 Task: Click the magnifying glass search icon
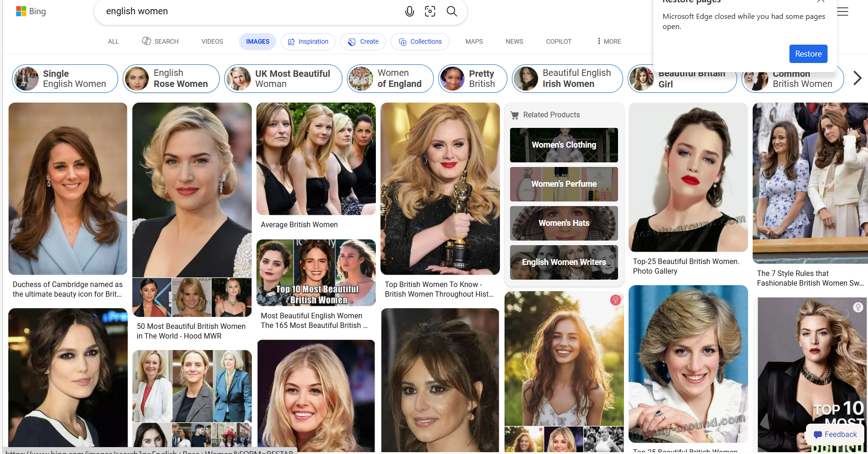[452, 11]
